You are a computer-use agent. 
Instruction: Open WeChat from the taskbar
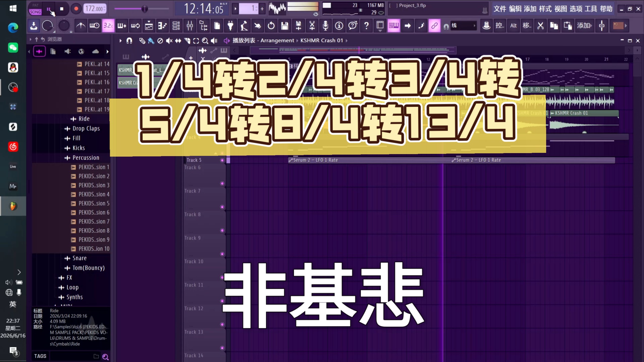[13, 48]
